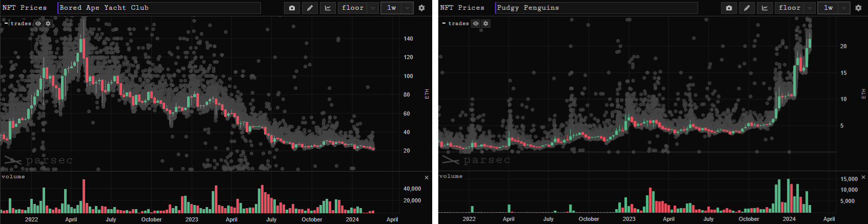Click the pencil icon on Bored Ape panel

tap(310, 8)
